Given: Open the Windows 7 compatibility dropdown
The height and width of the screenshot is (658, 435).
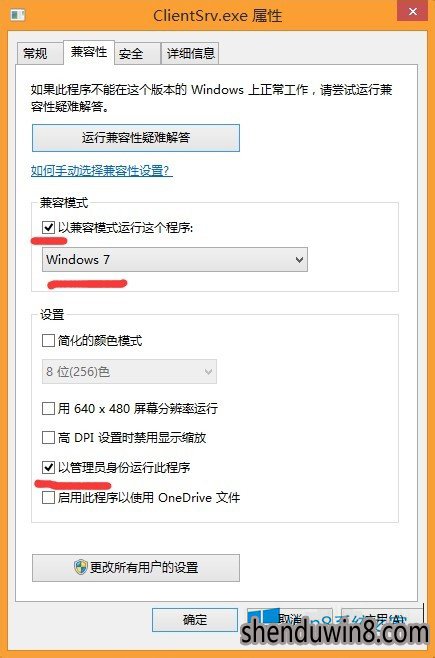Looking at the screenshot, I should [175, 259].
